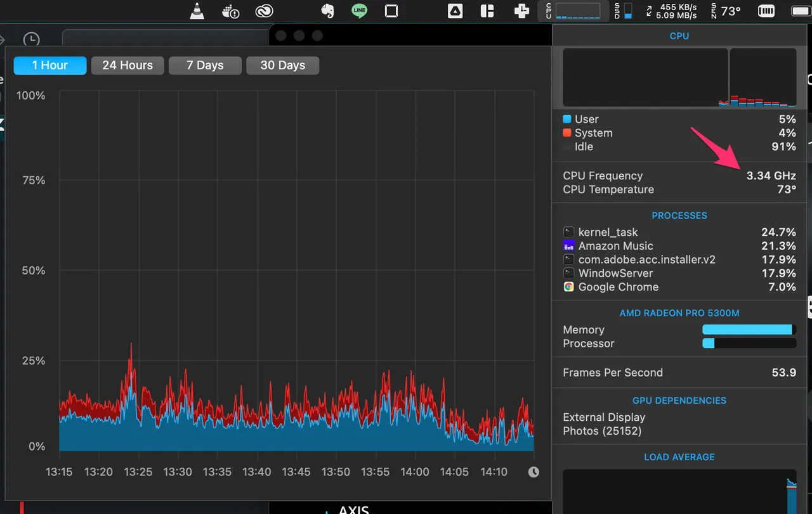
Task: Click Google Chrome in processes list
Action: pyautogui.click(x=618, y=287)
